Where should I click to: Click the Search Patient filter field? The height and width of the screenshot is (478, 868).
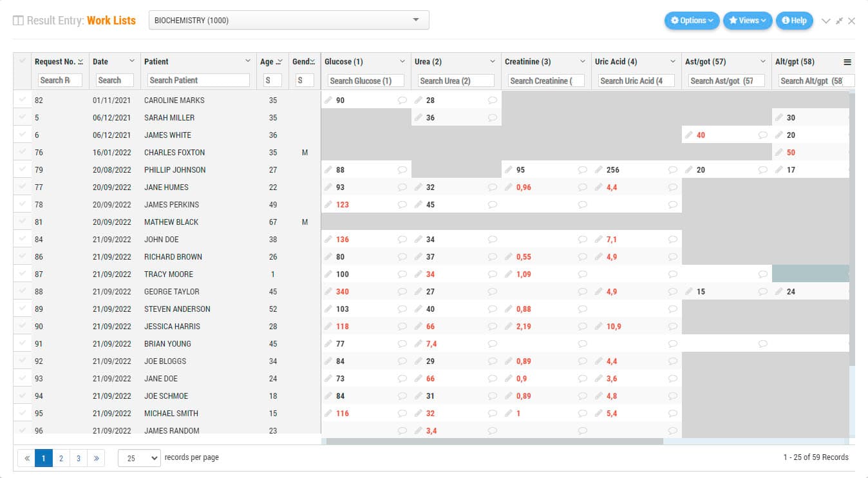coord(198,81)
